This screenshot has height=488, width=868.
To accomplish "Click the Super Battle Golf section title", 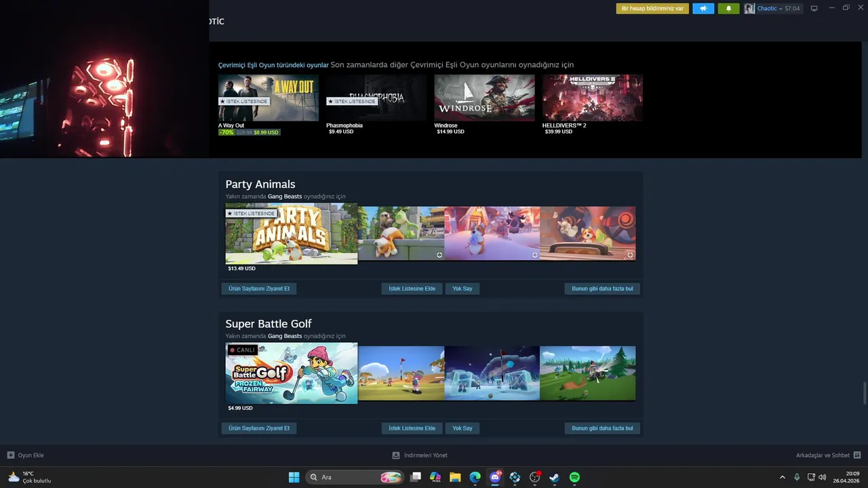I will pyautogui.click(x=269, y=324).
